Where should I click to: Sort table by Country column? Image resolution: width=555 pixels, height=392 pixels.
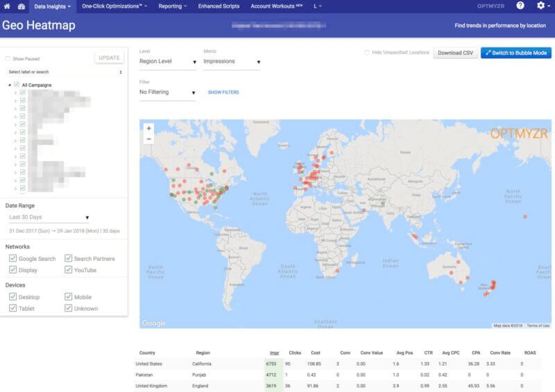click(147, 352)
